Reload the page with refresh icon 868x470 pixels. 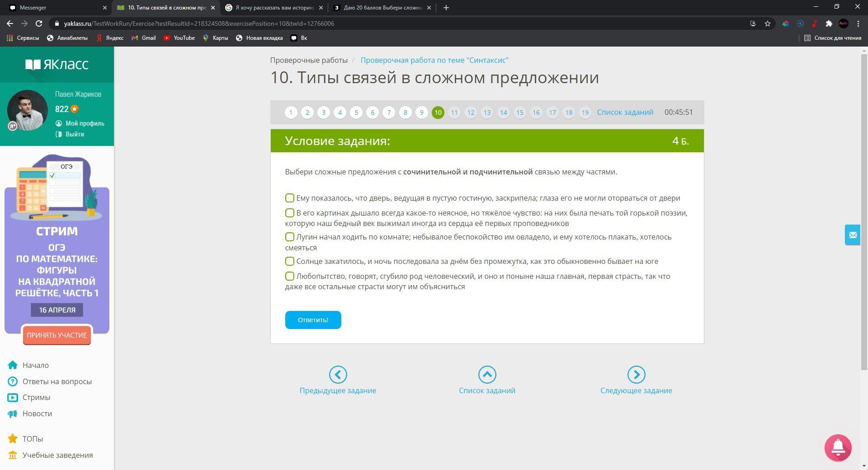[39, 23]
